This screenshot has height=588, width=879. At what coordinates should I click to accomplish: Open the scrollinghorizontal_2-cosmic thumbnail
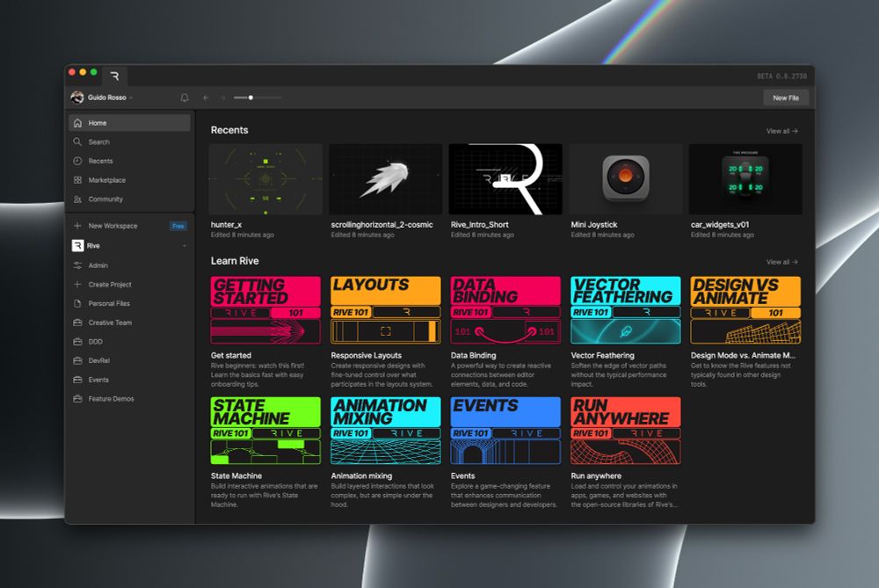(x=386, y=179)
